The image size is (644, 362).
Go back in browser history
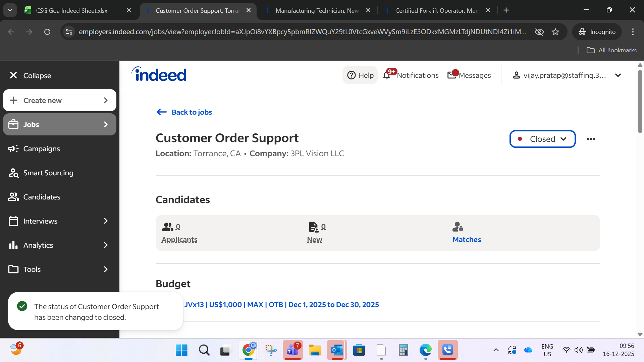tap(11, 32)
